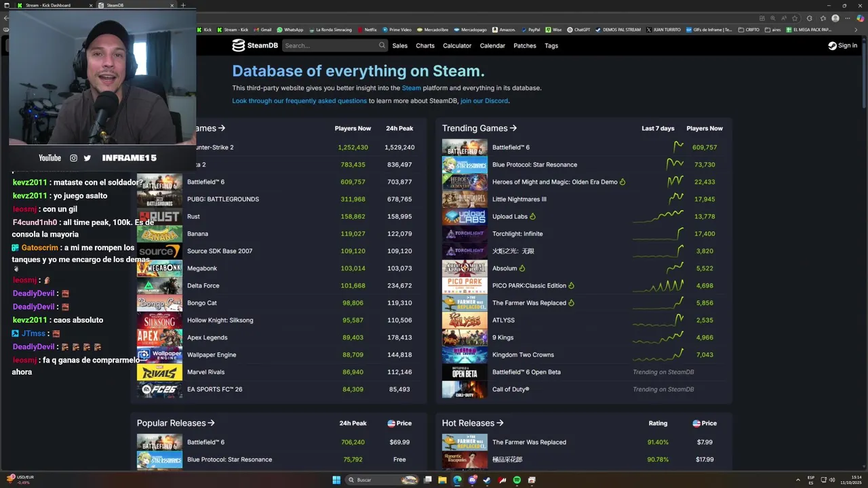Open Blue Protocol: Star Resonance in Trending
The height and width of the screenshot is (488, 868).
click(x=534, y=165)
